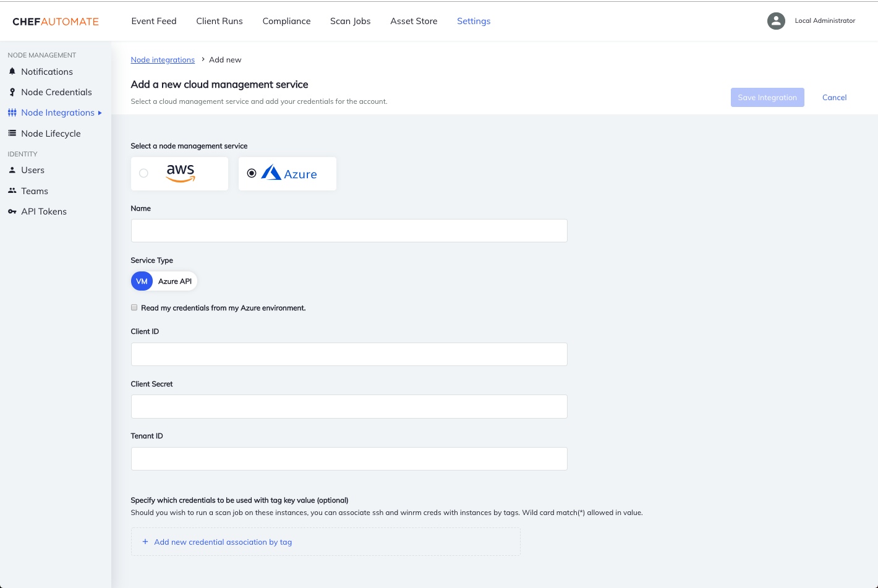
Task: Select the Users person icon
Action: pos(12,169)
